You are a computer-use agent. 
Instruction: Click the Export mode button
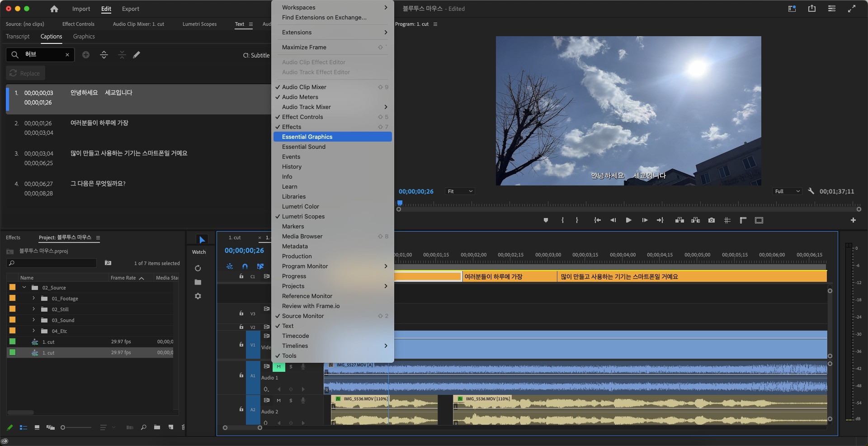pos(131,9)
